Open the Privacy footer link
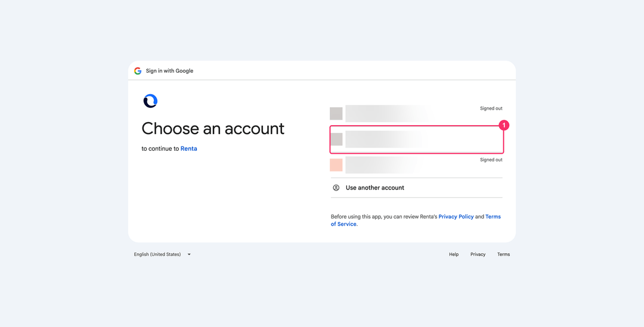This screenshot has width=644, height=327. [x=478, y=254]
